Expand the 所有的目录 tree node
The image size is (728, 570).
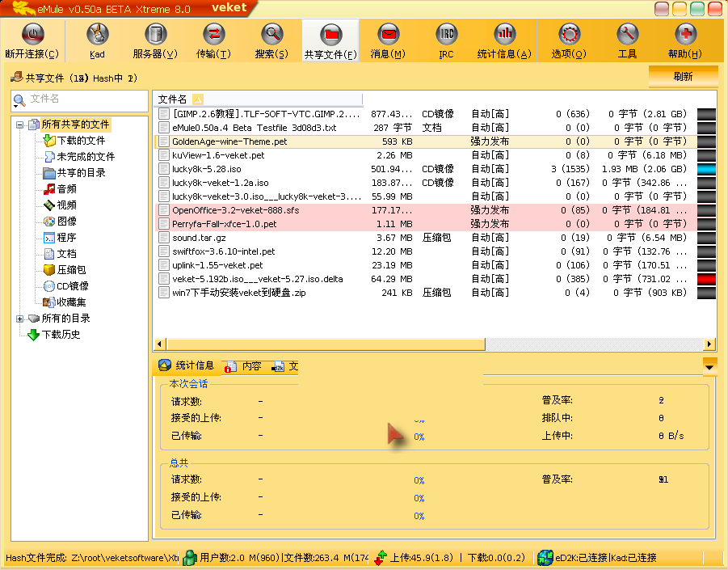point(19,319)
